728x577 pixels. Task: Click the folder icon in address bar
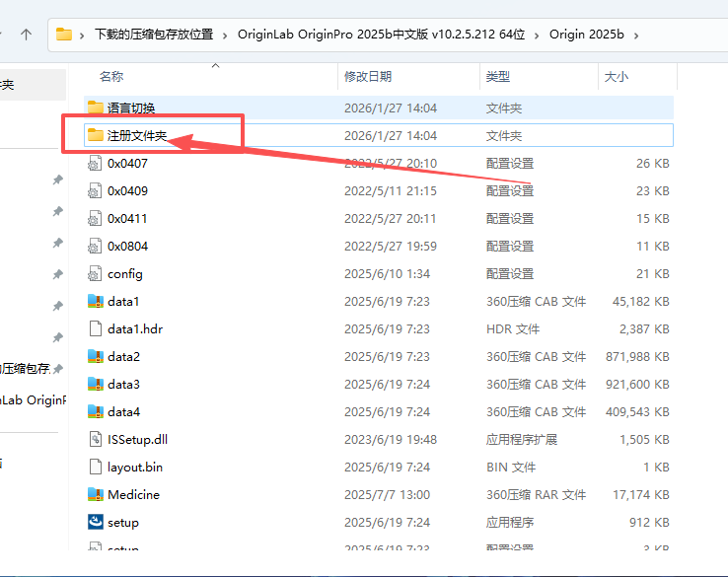[64, 35]
